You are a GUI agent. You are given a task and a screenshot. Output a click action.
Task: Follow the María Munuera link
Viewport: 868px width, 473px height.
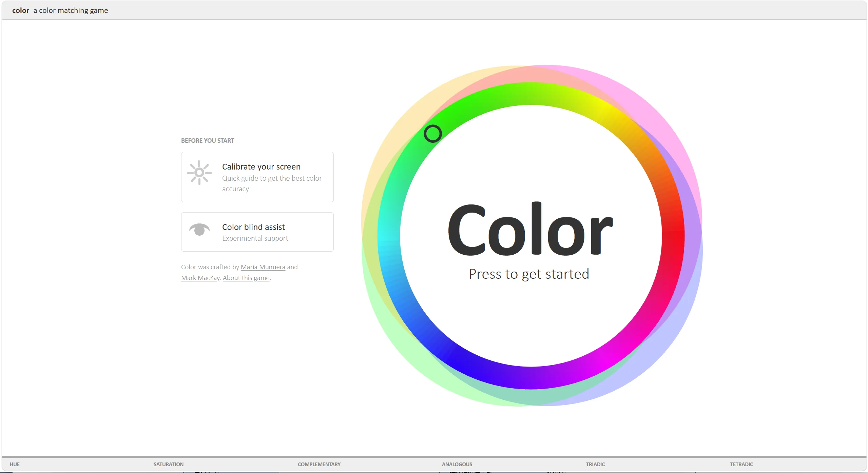point(263,267)
